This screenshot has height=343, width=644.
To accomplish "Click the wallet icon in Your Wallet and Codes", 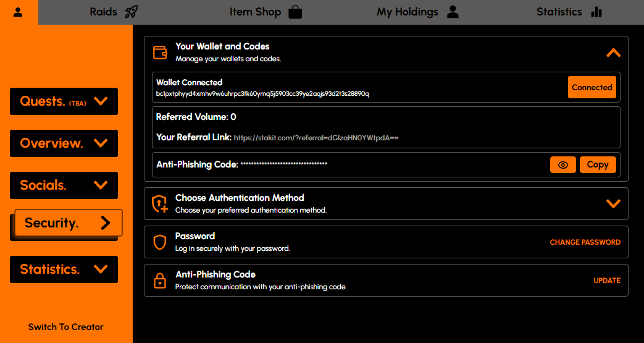I will click(x=160, y=53).
